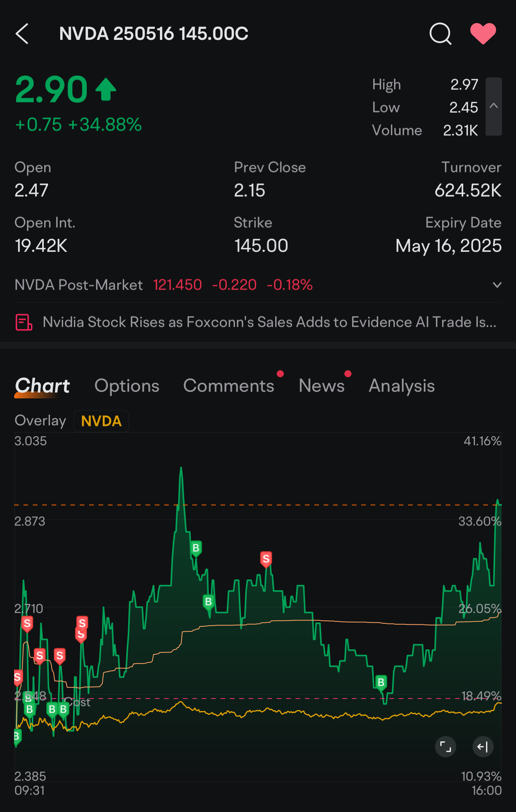Tap the post-market change -0.18%
This screenshot has height=812, width=516.
(x=290, y=285)
